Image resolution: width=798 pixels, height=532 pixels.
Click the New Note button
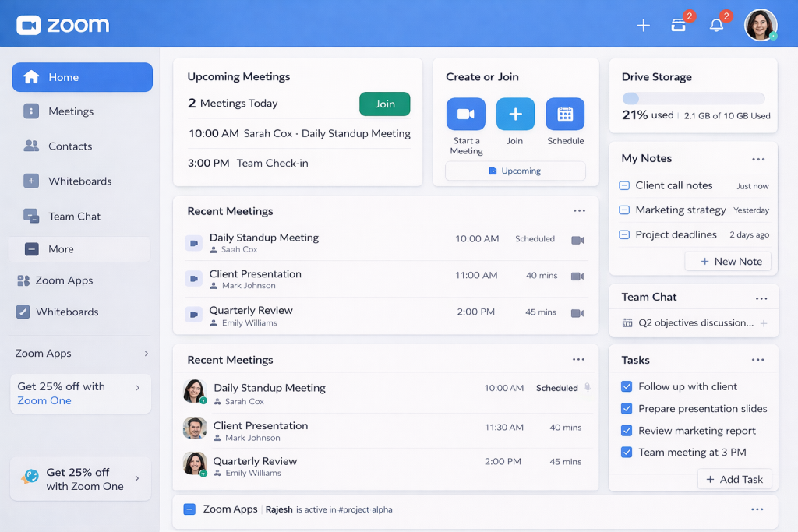coord(728,262)
